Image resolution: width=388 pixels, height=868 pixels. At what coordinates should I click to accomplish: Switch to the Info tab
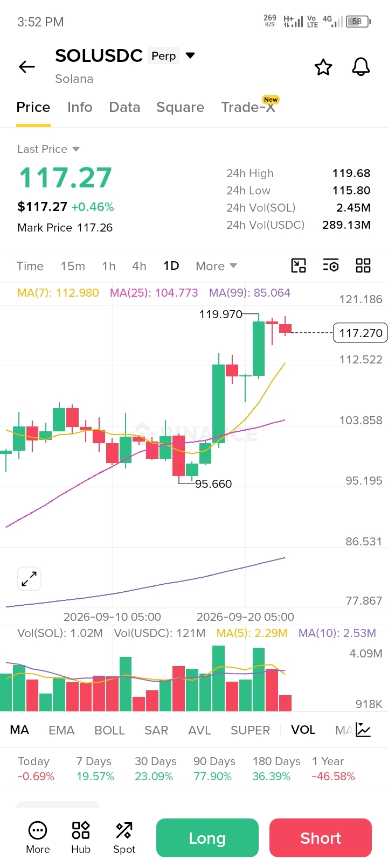pos(80,107)
